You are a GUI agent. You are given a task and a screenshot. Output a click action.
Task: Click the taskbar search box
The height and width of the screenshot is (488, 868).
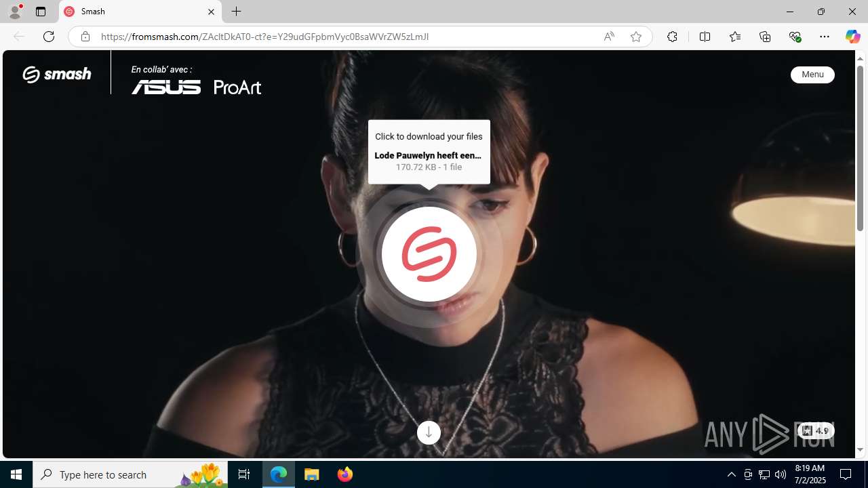[x=130, y=474]
